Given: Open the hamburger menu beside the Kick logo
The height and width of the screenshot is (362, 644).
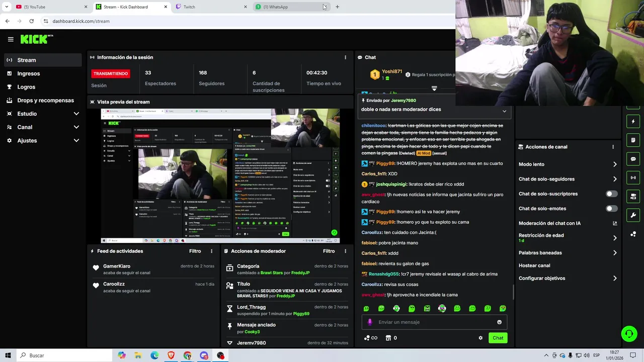Looking at the screenshot, I should point(11,39).
